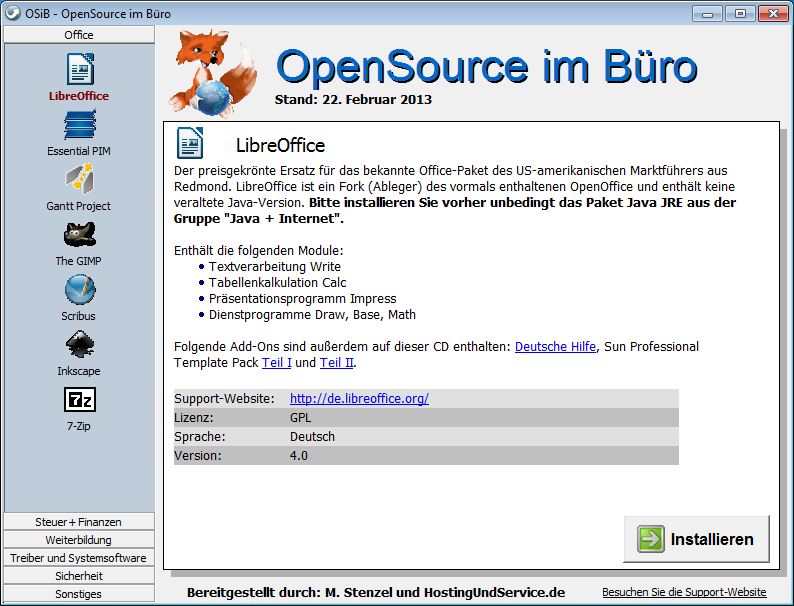794x606 pixels.
Task: Close the OSiB window
Action: pos(773,14)
